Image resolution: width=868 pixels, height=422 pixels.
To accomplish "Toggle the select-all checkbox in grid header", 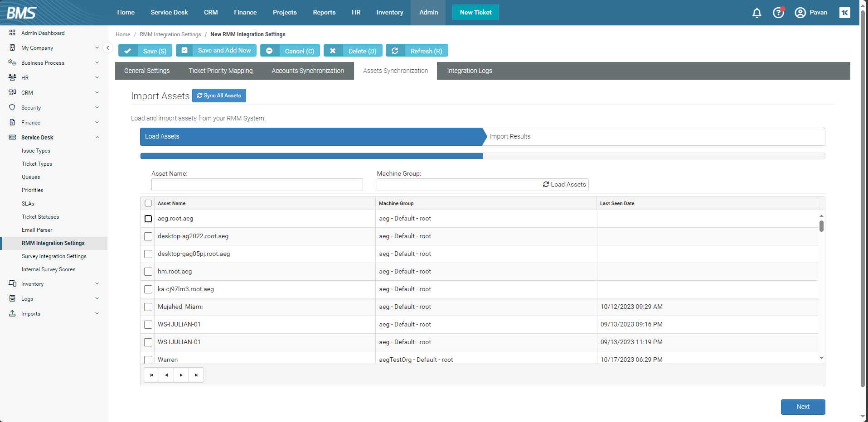I will coord(148,203).
